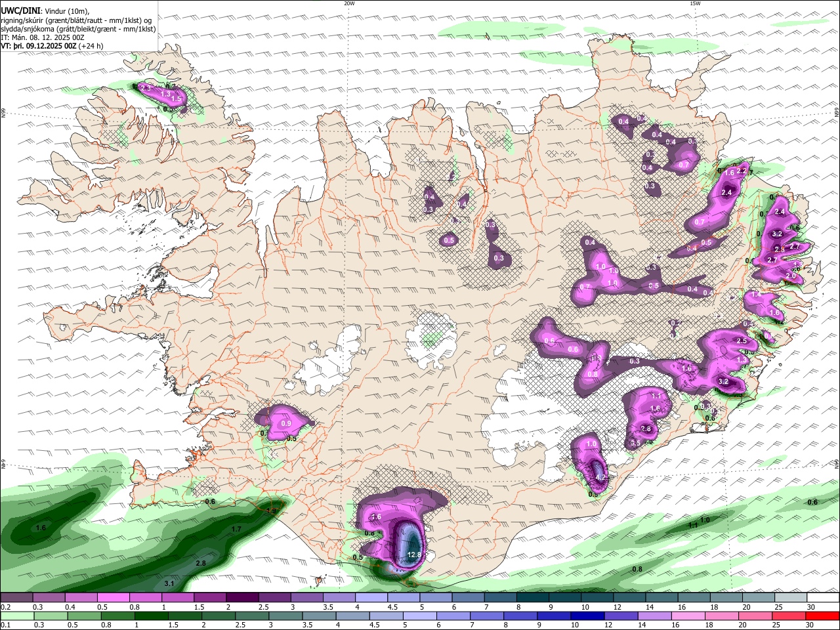Click the 'UWC/DINI: Vindur (10m),' title line

click(x=45, y=10)
